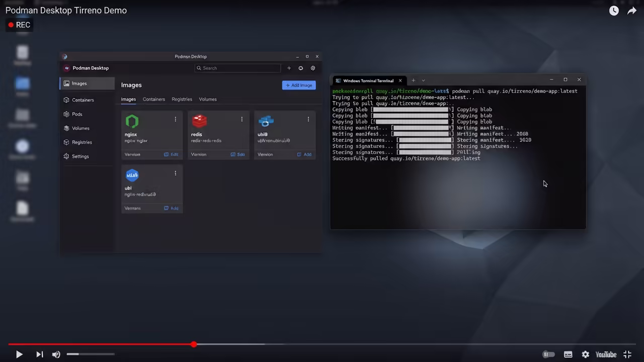
Task: Open the ubi8 card kebab menu
Action: (x=308, y=119)
